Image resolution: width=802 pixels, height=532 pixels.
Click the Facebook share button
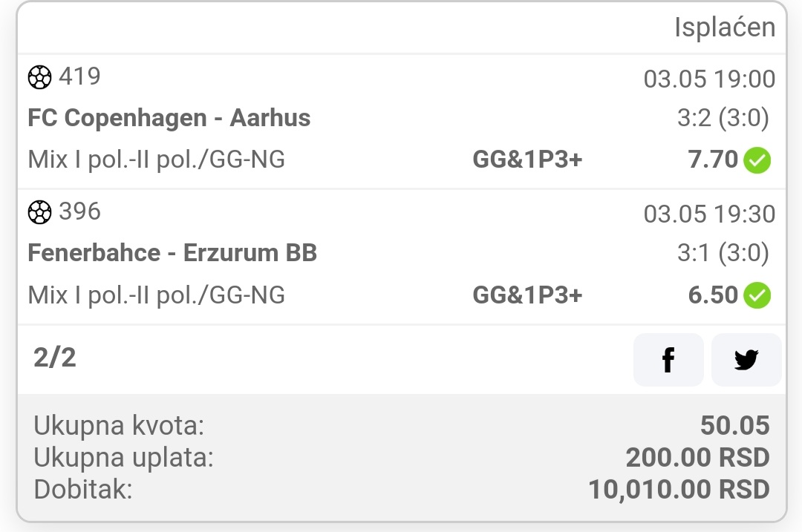click(668, 360)
